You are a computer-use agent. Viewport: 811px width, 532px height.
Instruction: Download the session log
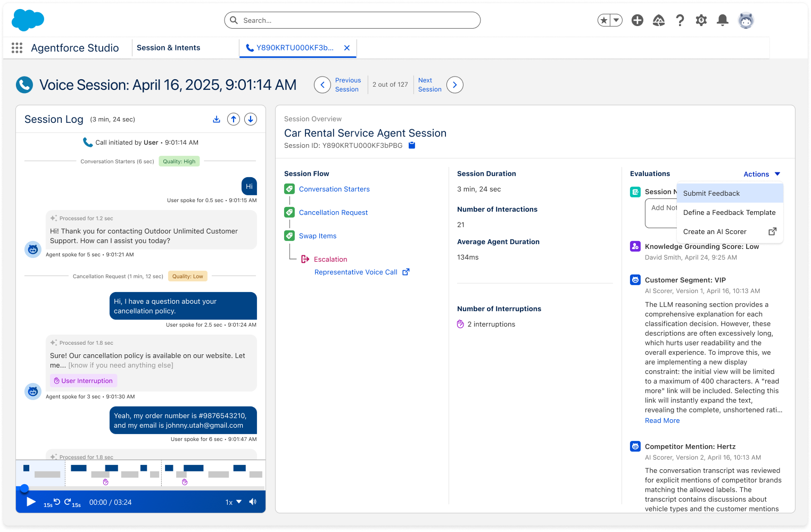(x=217, y=119)
